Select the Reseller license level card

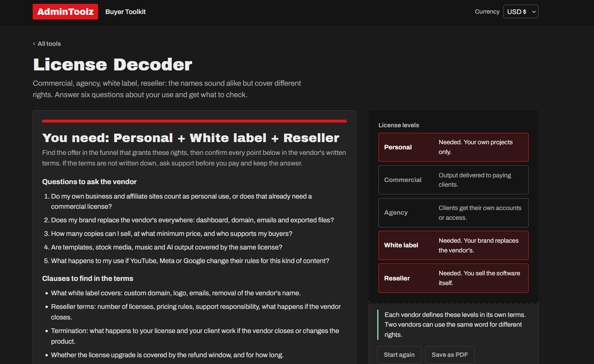click(454, 278)
